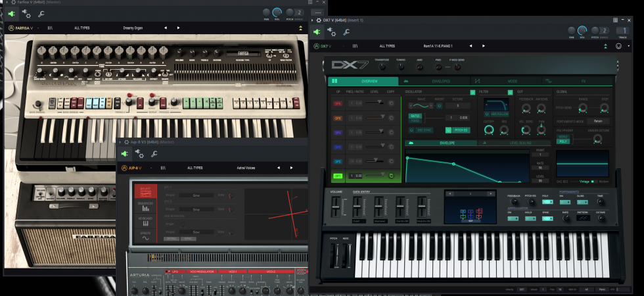Open the Jup-8 V3 wrench settings icon

[x=154, y=154]
